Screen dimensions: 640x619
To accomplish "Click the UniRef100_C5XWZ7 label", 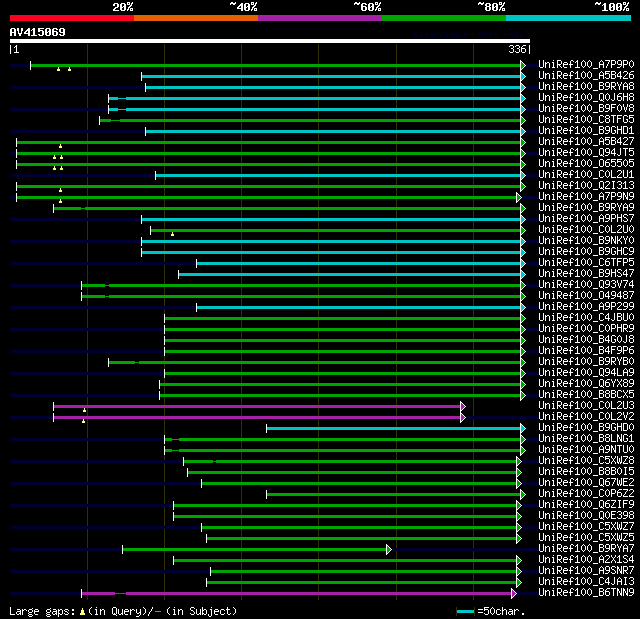I will 586,527.
